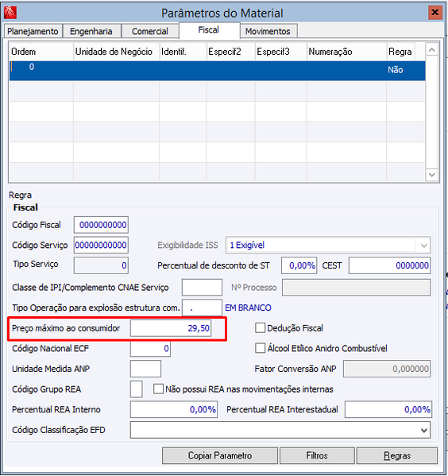Click the Preço máximo ao consumidor field

171,328
